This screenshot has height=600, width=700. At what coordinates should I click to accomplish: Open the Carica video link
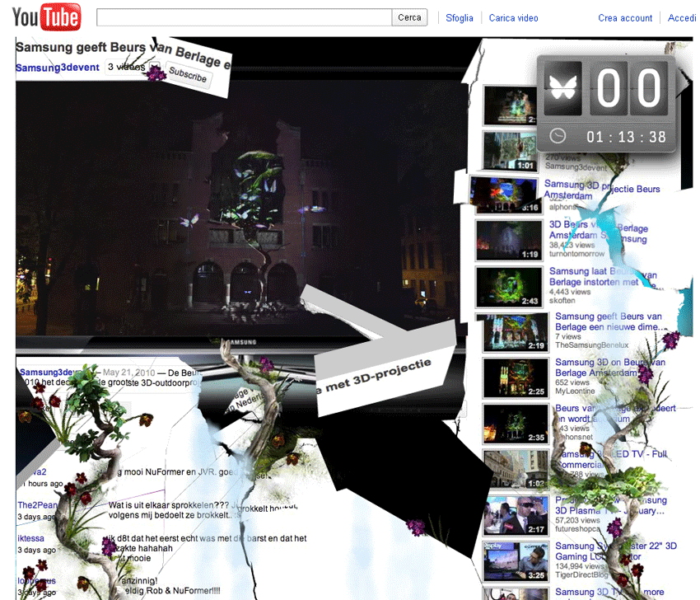tap(513, 18)
